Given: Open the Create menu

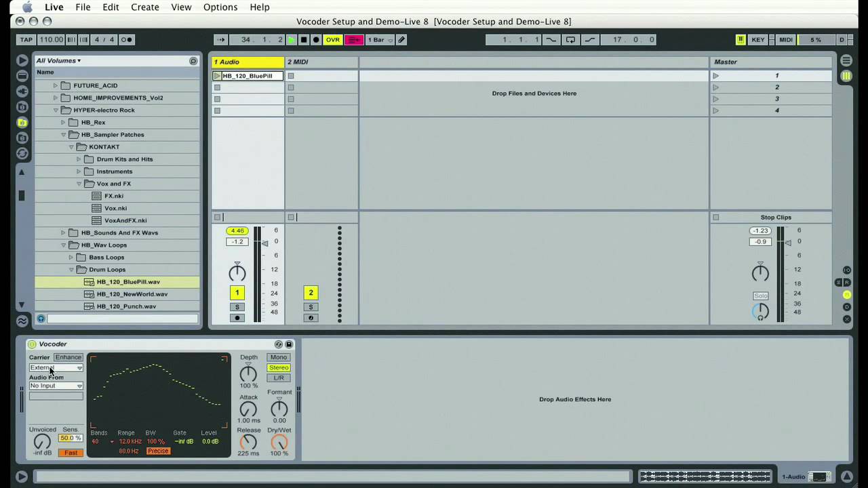Looking at the screenshot, I should pos(145,7).
